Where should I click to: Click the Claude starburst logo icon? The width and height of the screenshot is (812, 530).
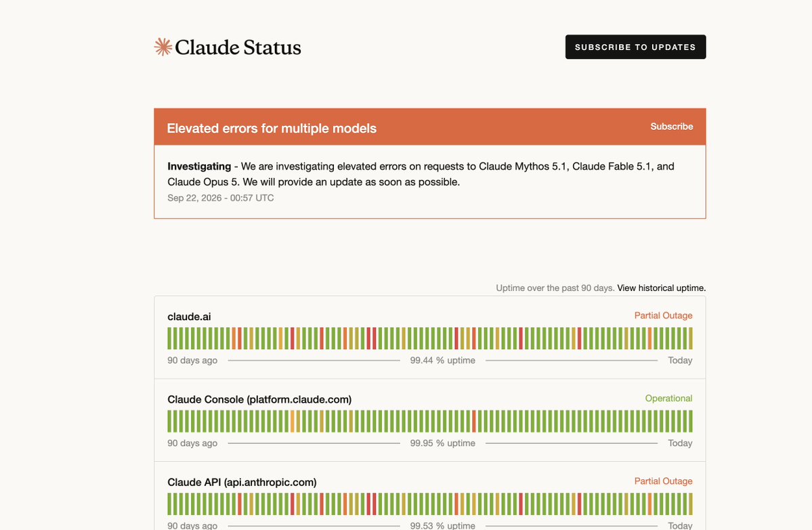tap(163, 47)
